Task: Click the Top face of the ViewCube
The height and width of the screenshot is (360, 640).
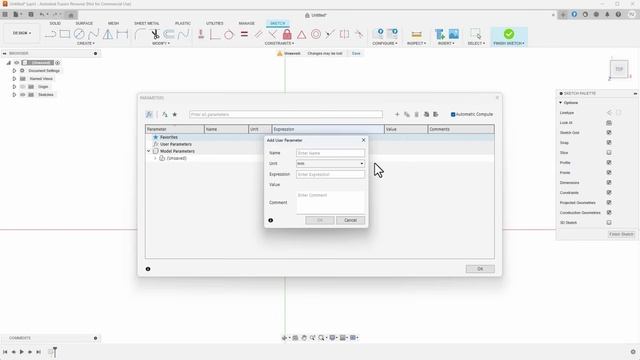Action: [x=619, y=69]
